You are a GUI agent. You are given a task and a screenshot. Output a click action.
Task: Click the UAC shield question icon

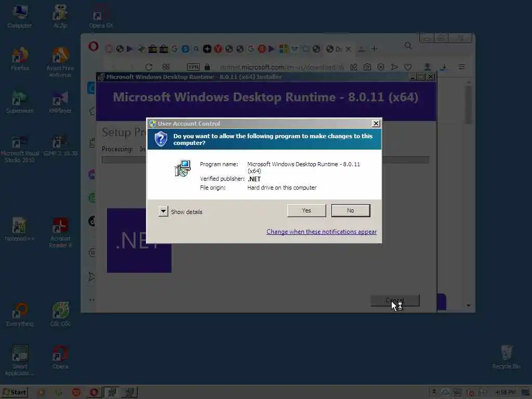click(161, 139)
